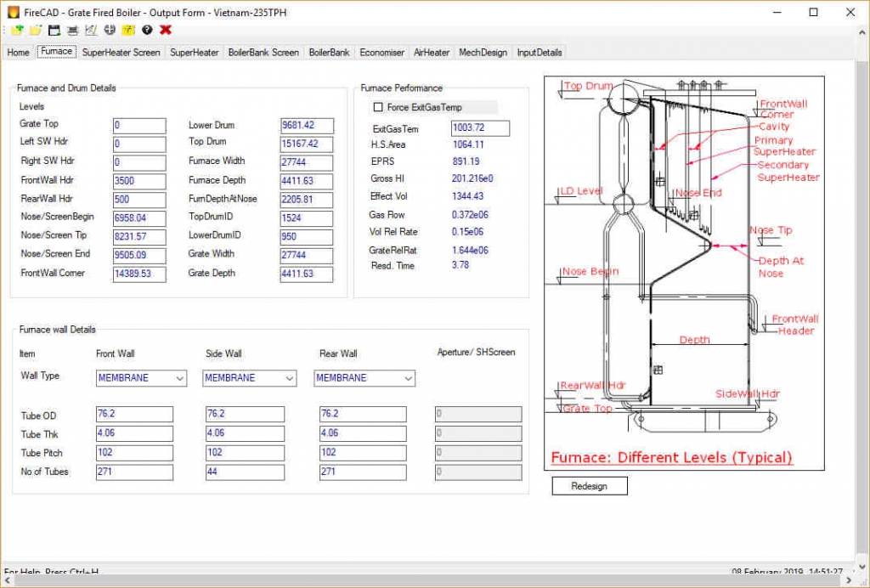Open the Front Wall MEMBRANE wall type dropdown
This screenshot has width=870, height=588.
point(179,377)
